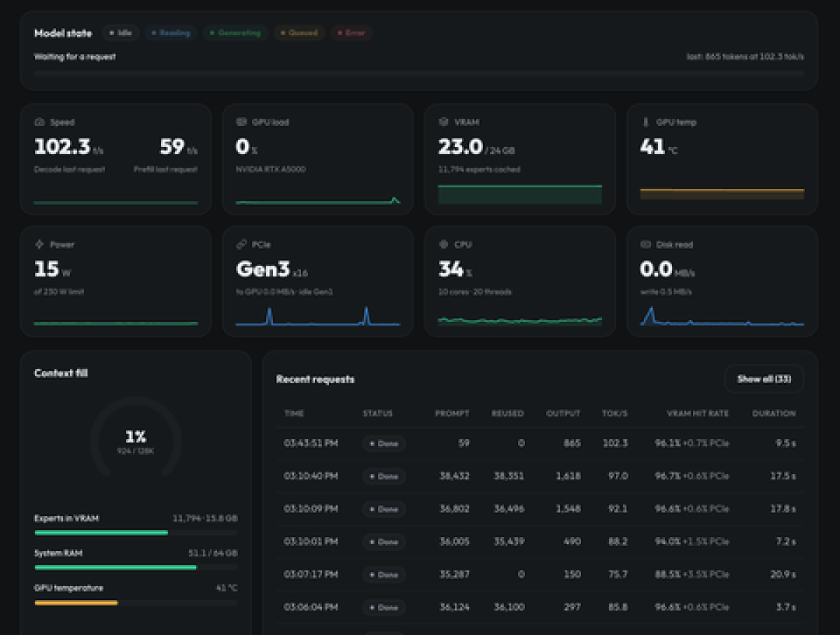Image resolution: width=840 pixels, height=635 pixels.
Task: Click the VRAM HIT RATE column header
Action: pyautogui.click(x=698, y=413)
